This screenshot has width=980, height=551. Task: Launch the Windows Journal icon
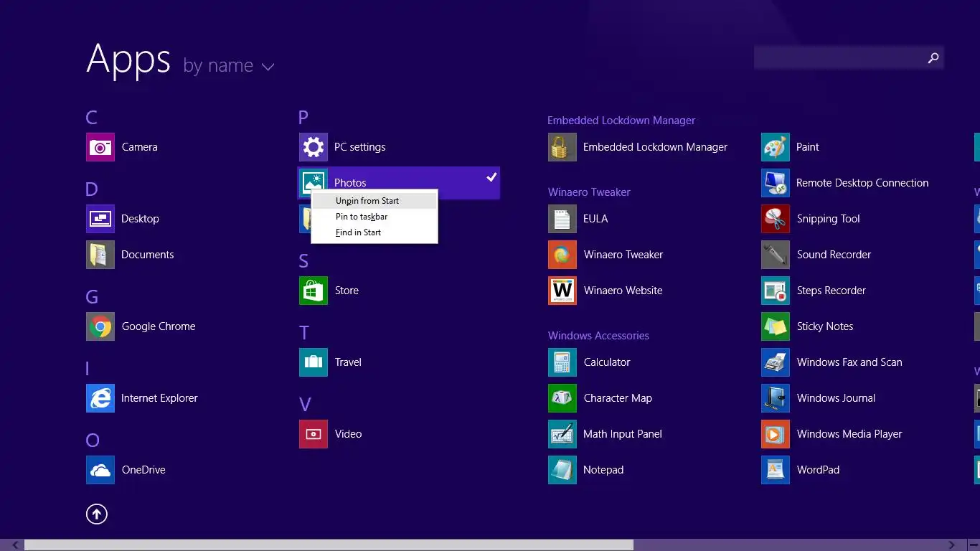(x=776, y=398)
